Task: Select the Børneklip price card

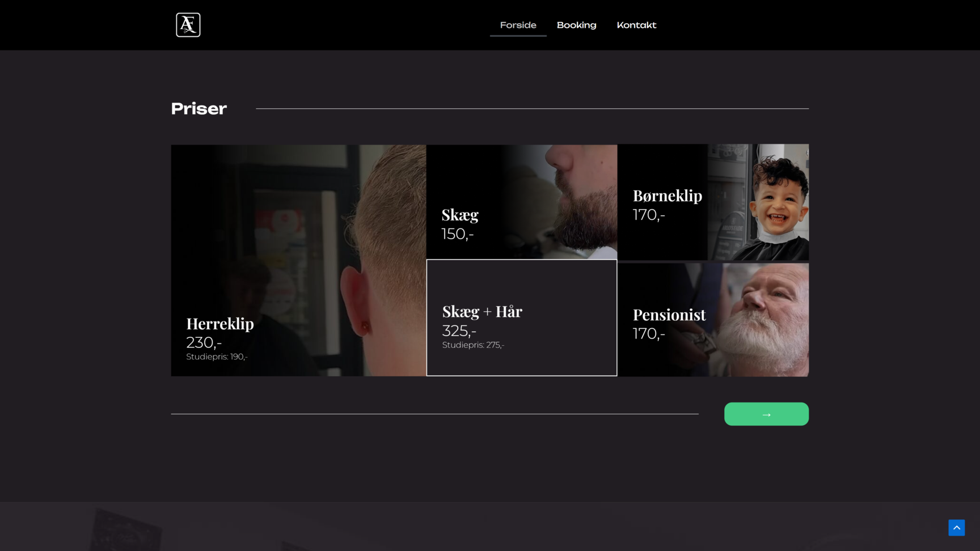Action: pyautogui.click(x=713, y=202)
